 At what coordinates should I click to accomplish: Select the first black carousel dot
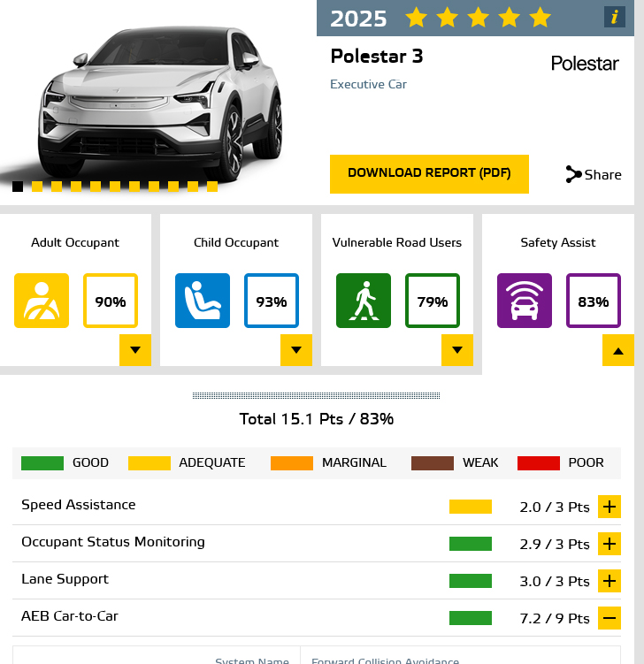click(x=18, y=187)
